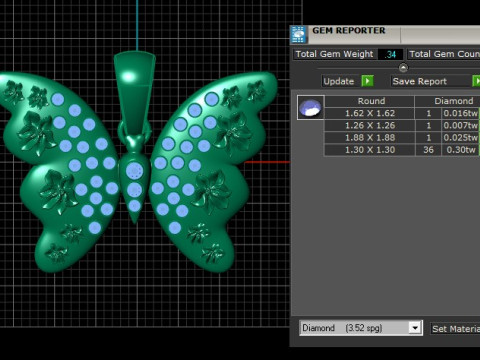This screenshot has width=480, height=360.
Task: Select the 1.88 X 1.88 gem row
Action: coord(402,138)
